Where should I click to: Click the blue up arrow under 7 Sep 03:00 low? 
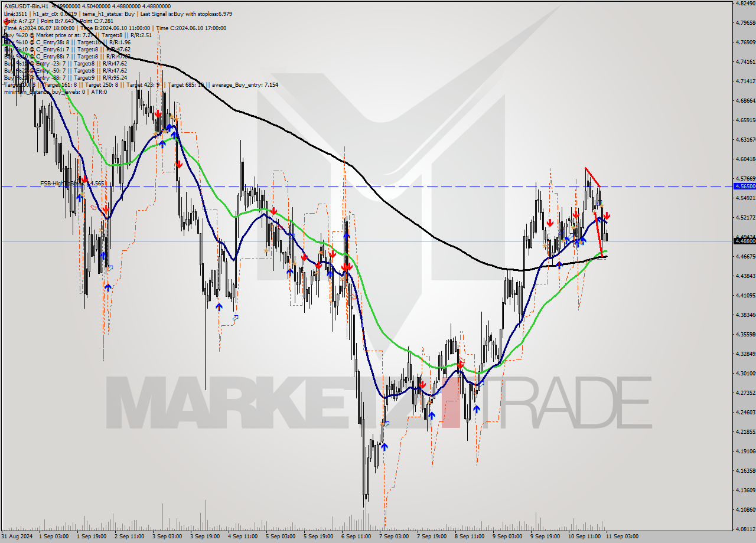click(384, 447)
